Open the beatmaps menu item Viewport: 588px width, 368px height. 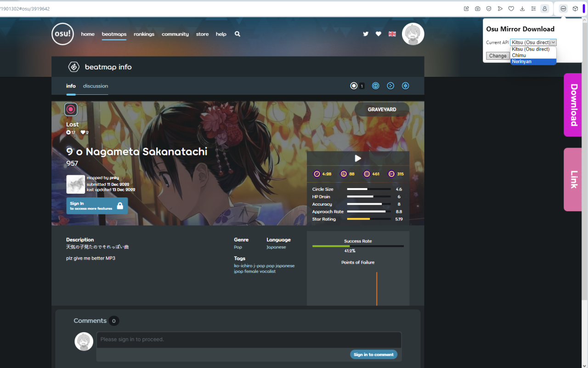[114, 34]
